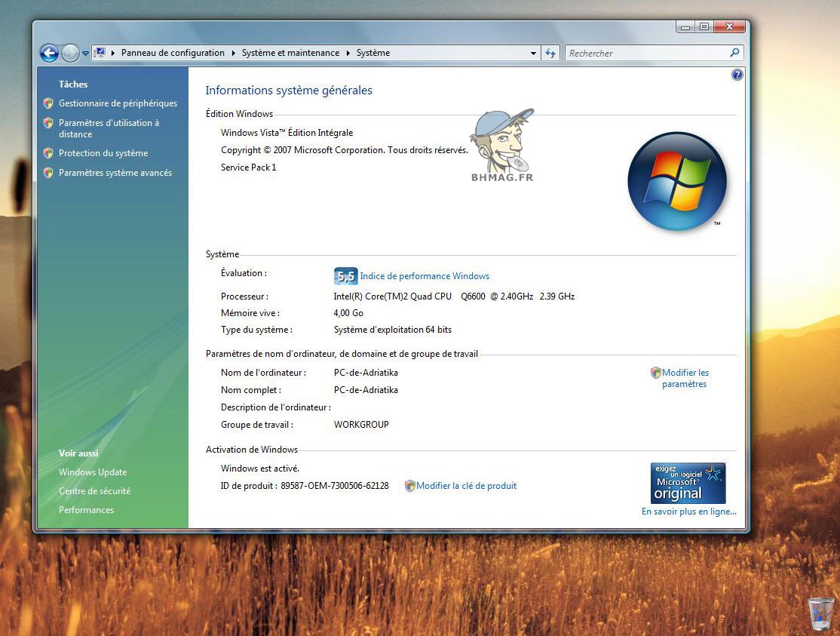The height and width of the screenshot is (636, 840).
Task: Click the processor value Intel Core2 Quad
Action: click(x=454, y=296)
